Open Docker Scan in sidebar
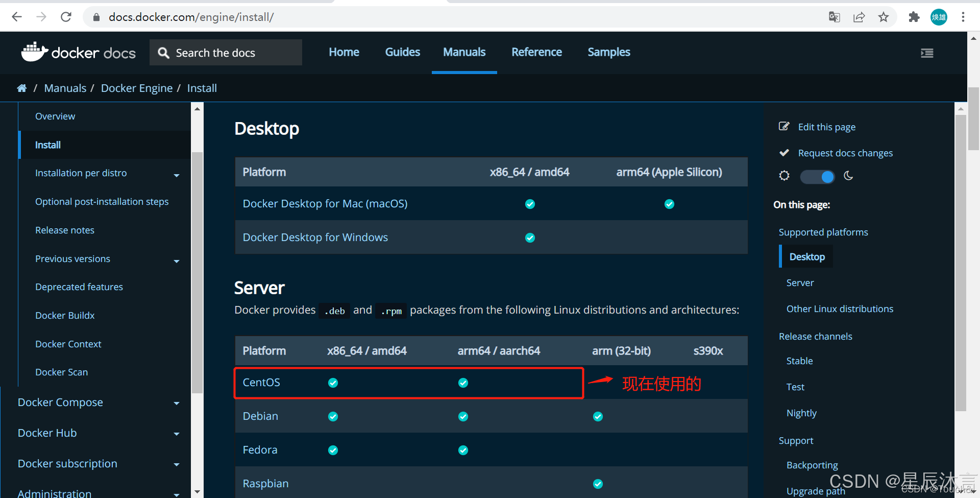 tap(61, 372)
